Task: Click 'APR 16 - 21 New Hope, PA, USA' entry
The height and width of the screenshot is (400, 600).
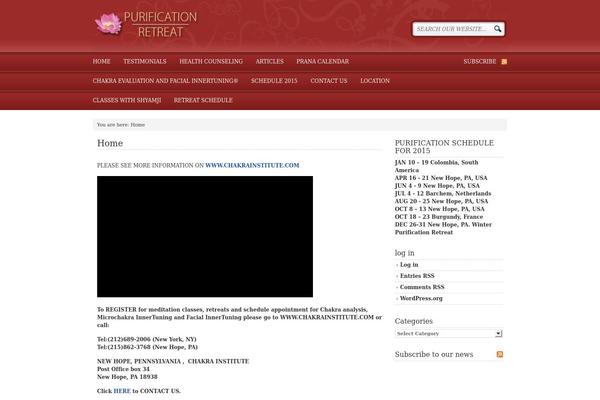Action: (441, 178)
